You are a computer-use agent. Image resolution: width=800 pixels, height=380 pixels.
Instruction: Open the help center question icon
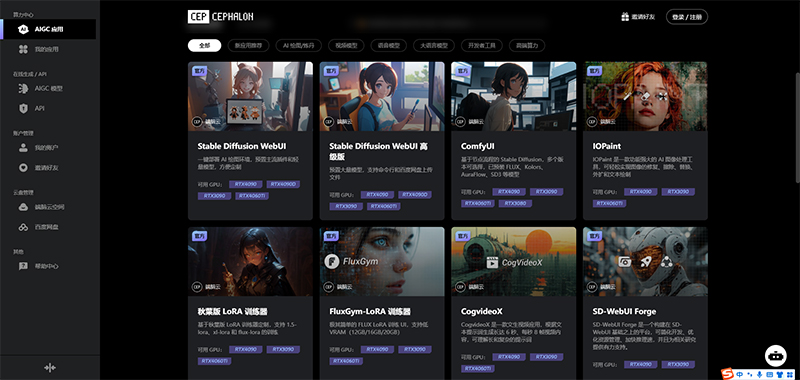(x=23, y=266)
